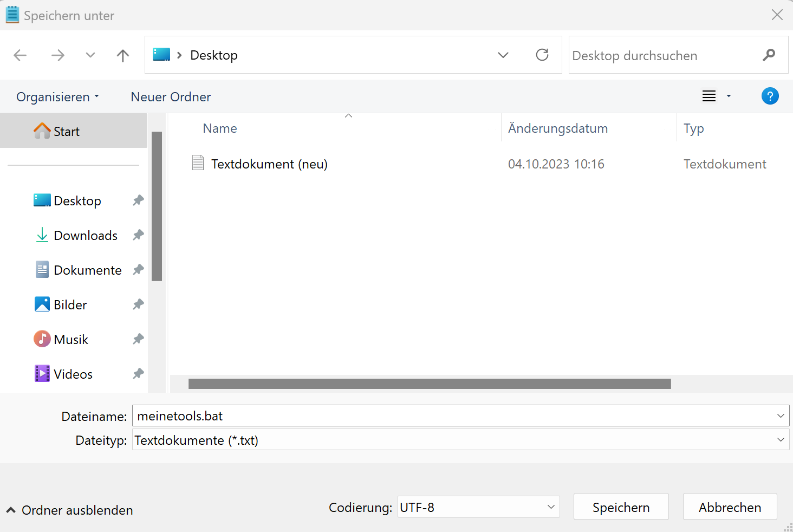The image size is (793, 532).
Task: Expand the address bar path dropdown
Action: (503, 55)
